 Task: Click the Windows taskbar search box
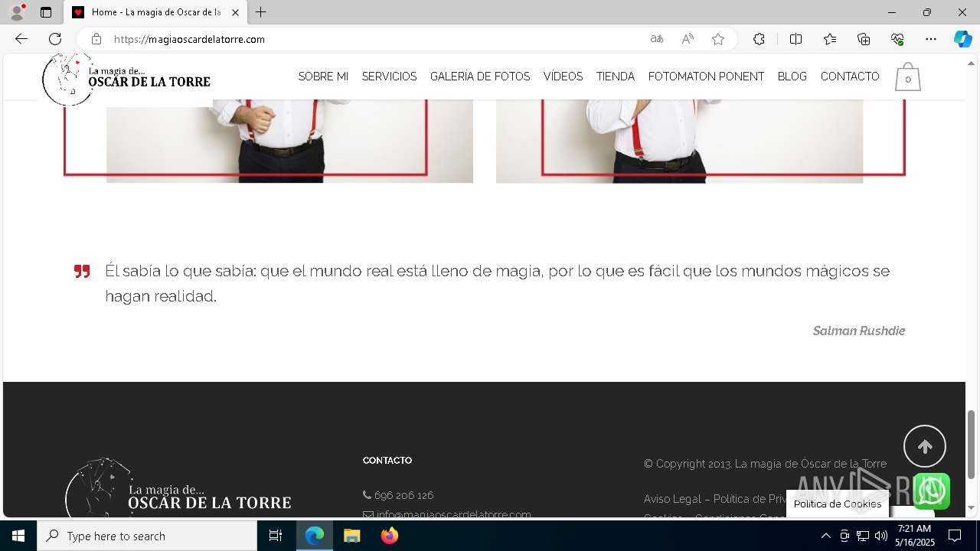[x=147, y=536]
